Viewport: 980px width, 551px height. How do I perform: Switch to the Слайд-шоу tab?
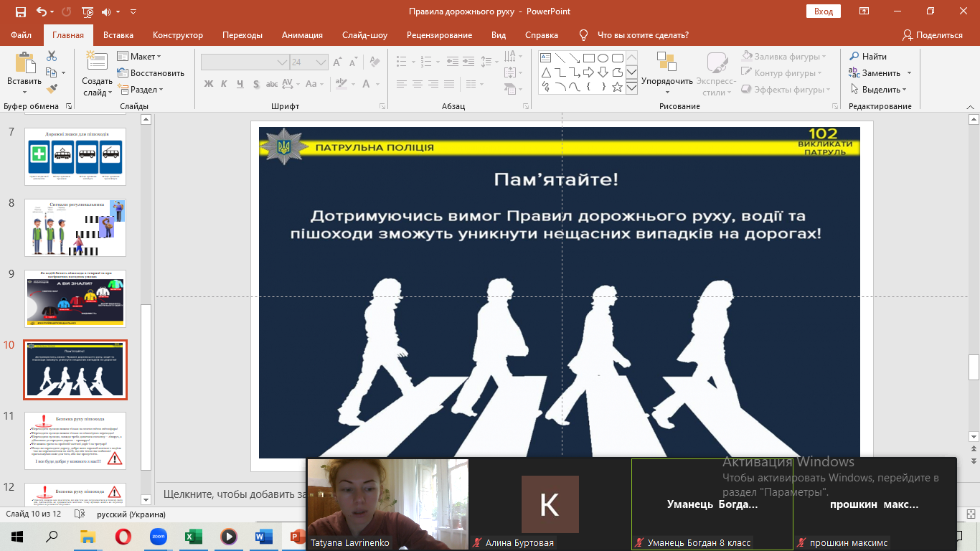364,34
